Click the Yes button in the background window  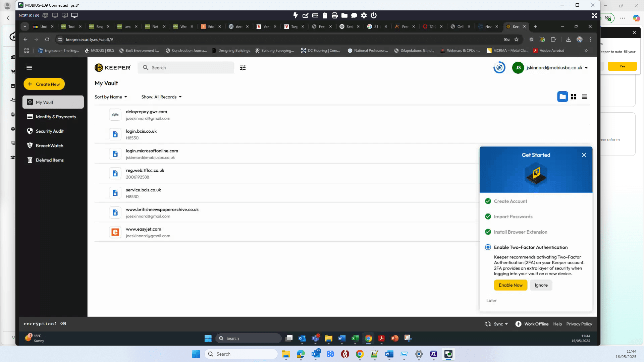tap(622, 66)
